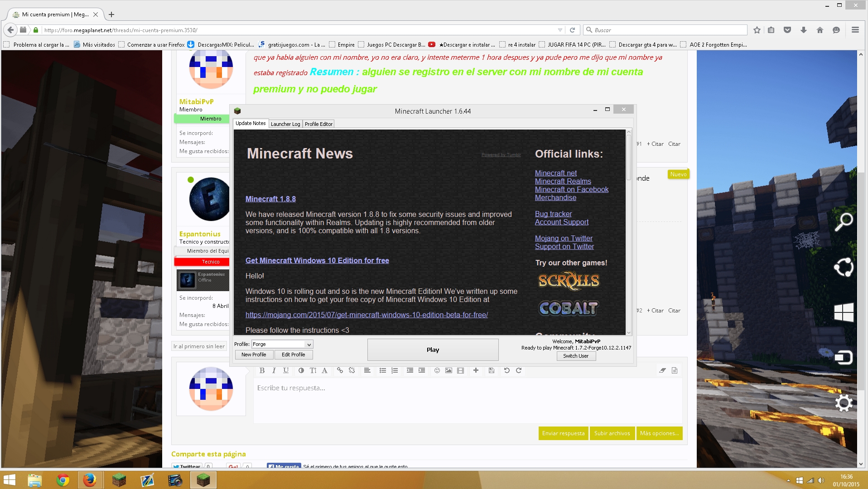Toggle underline formatting in reply editor
Viewport: 868px width, 489px height.
[286, 370]
